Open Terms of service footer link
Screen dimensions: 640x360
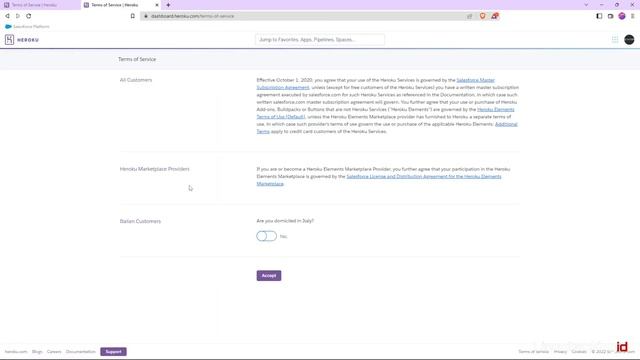[533, 351]
